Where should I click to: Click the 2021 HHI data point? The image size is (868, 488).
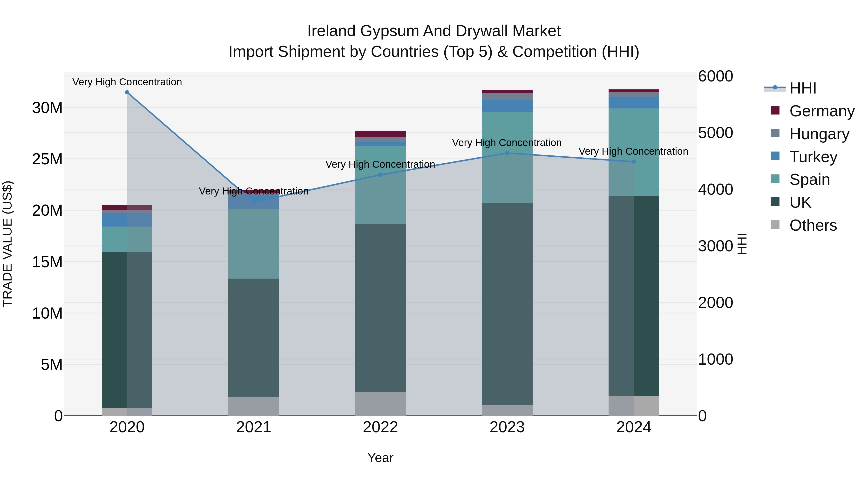coord(254,202)
